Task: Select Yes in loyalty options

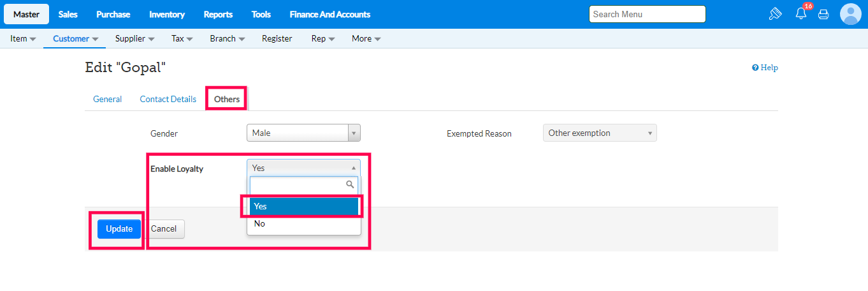Action: pyautogui.click(x=303, y=206)
